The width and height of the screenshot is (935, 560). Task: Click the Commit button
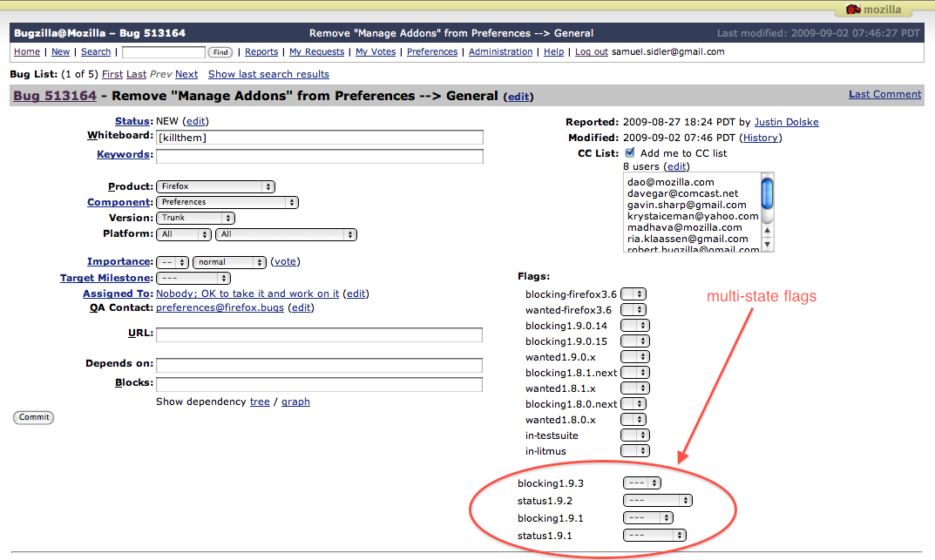pos(33,417)
